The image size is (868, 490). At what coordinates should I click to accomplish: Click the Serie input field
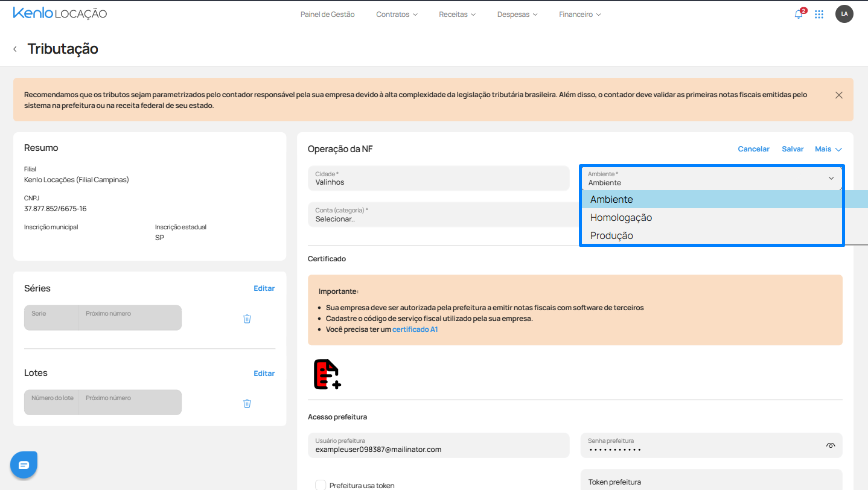[51, 317]
